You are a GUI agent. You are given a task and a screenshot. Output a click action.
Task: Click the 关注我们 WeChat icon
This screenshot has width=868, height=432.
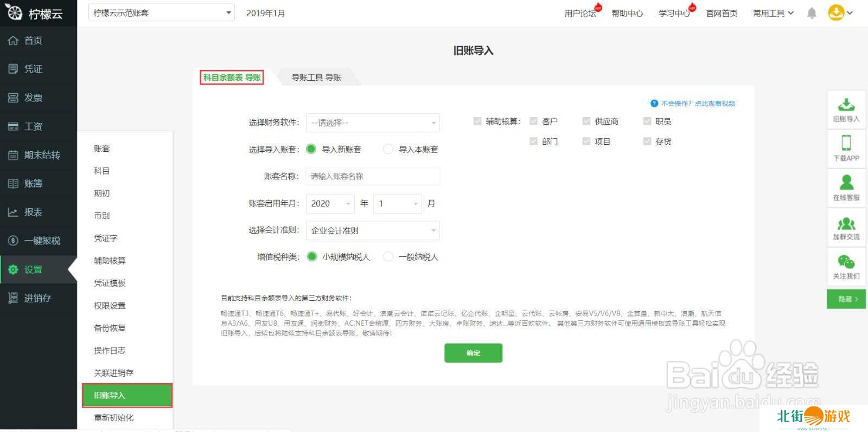click(x=846, y=262)
